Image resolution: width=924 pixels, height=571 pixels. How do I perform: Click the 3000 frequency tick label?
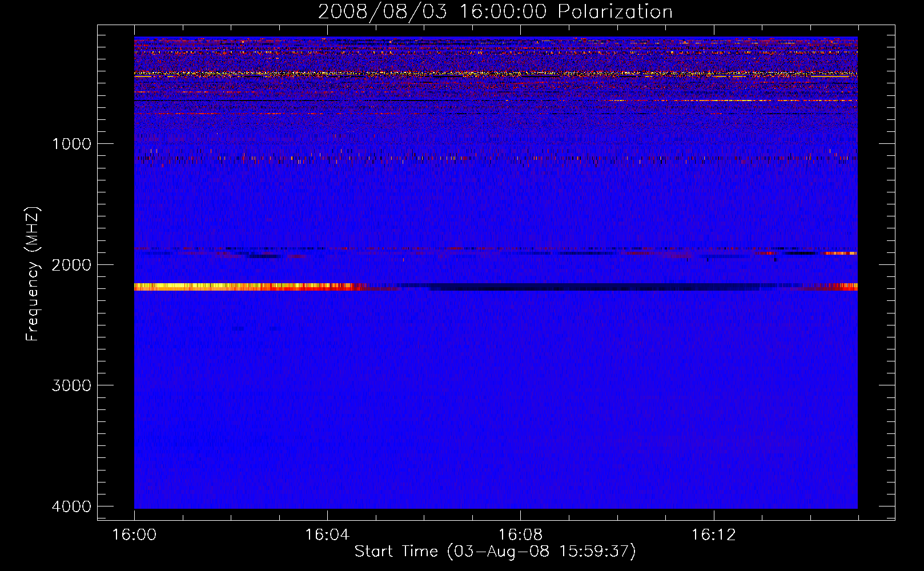coord(71,385)
